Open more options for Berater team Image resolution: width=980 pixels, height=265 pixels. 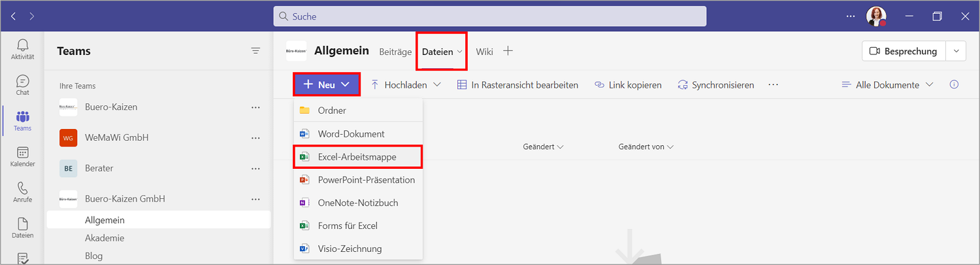(x=255, y=168)
